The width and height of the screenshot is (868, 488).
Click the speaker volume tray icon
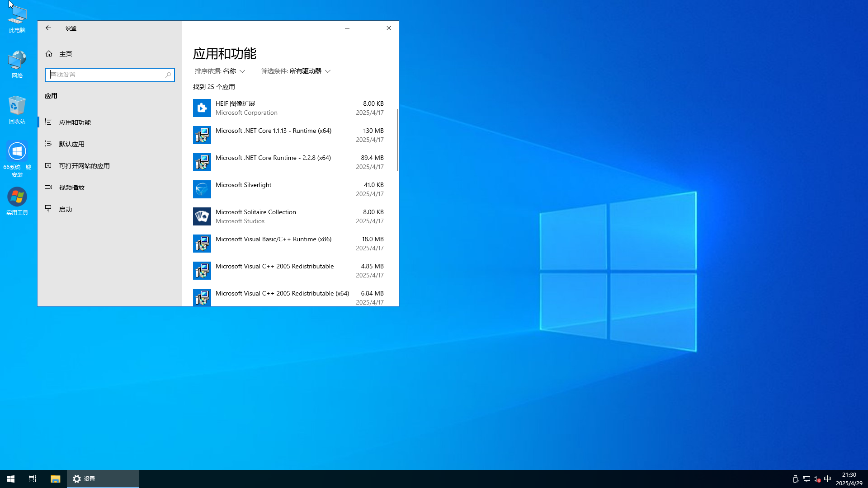(817, 479)
